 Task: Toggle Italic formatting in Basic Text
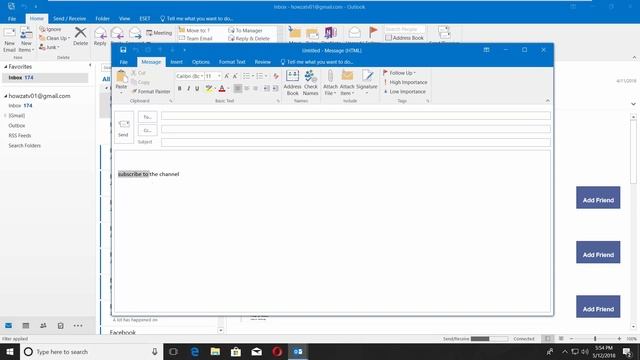coord(188,89)
